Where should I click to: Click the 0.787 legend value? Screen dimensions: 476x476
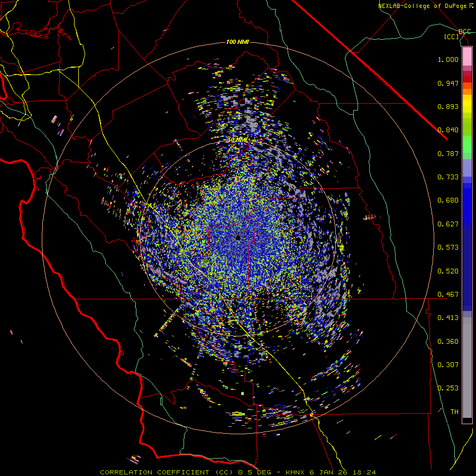pyautogui.click(x=448, y=153)
